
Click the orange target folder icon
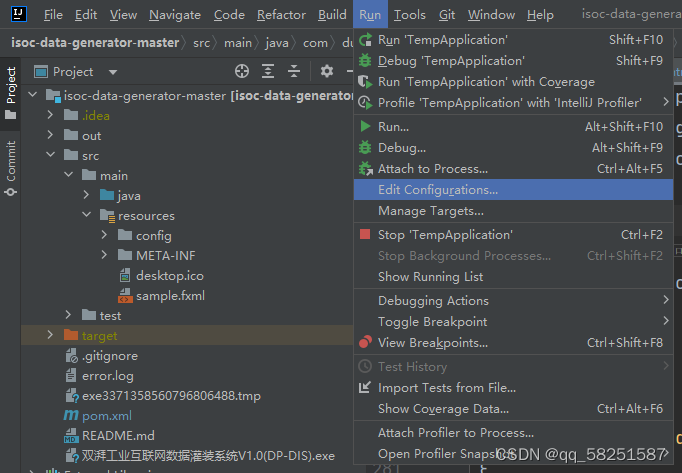(x=71, y=335)
